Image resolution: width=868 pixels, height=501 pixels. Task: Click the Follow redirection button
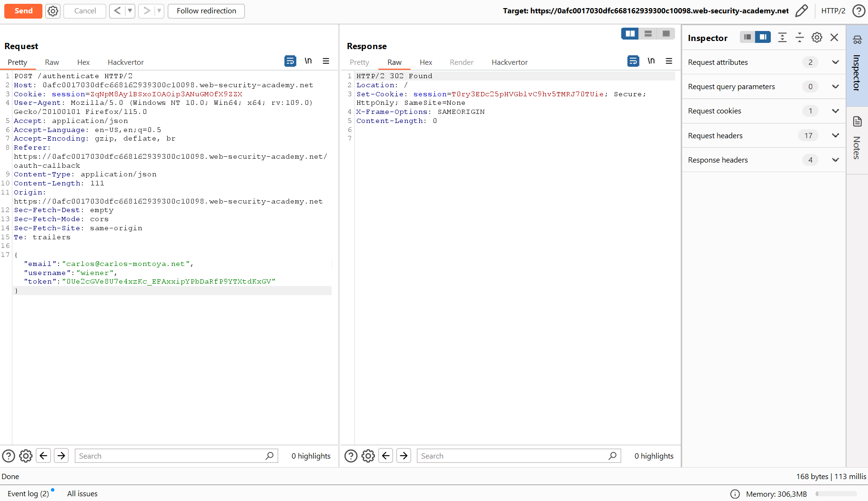tap(206, 11)
